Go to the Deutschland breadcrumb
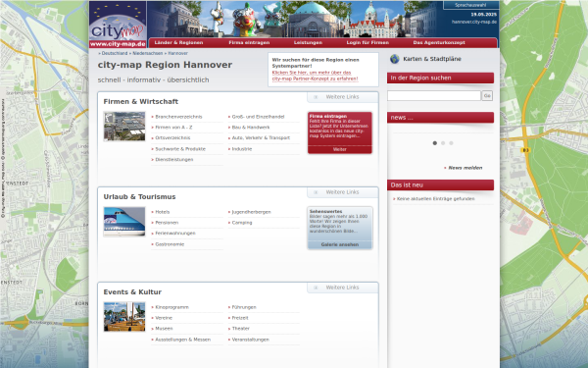 click(115, 53)
